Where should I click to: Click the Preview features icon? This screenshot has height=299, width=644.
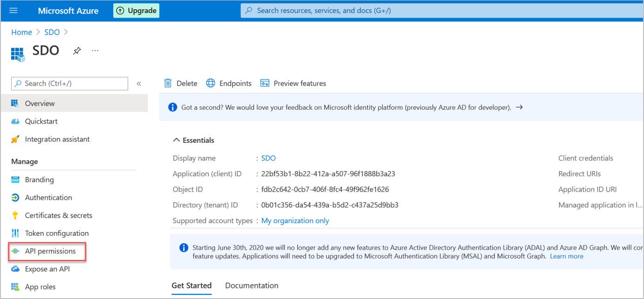(x=265, y=83)
